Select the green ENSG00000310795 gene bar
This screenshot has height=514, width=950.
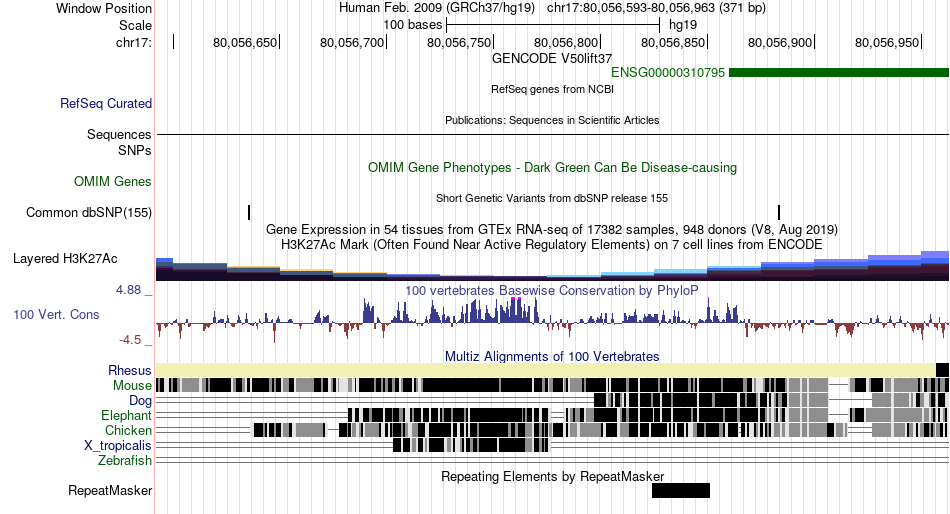(839, 73)
